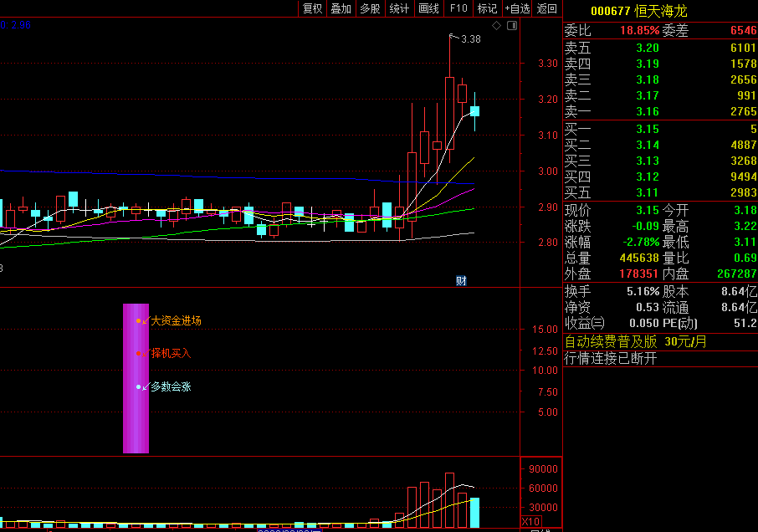Click the 最高 value 3.22
Viewport: 758px width, 532px height.
(x=745, y=226)
